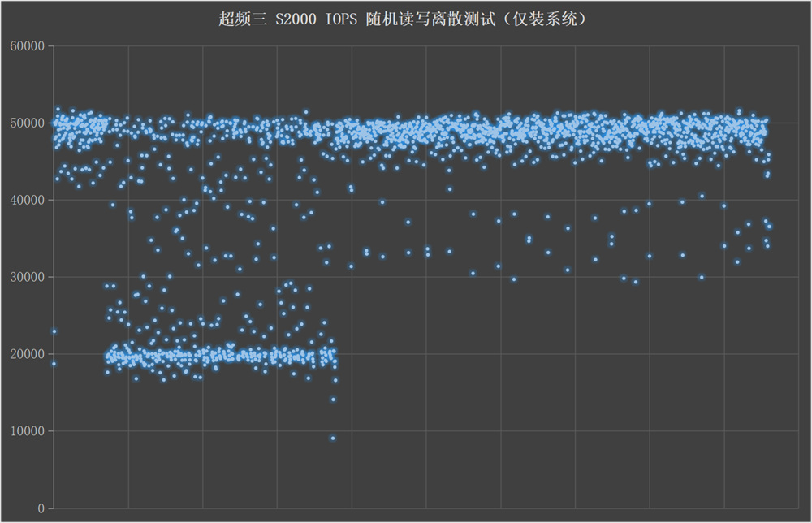
Task: Click the 40000 axis label
Action: click(28, 201)
